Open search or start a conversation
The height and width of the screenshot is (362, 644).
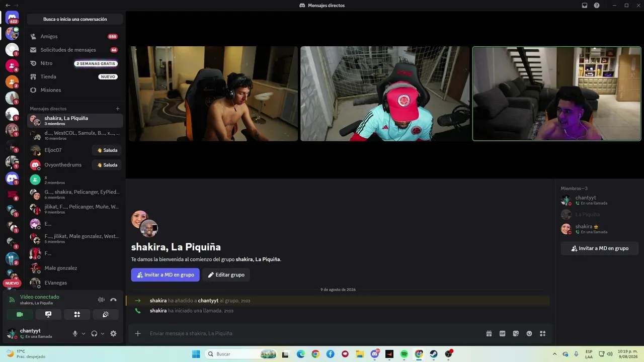[75, 19]
